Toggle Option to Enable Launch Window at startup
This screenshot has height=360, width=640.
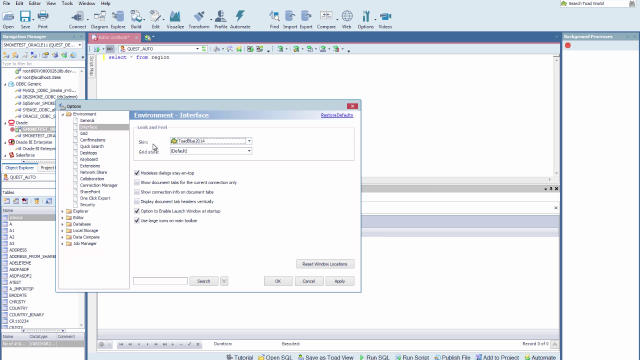coord(137,211)
